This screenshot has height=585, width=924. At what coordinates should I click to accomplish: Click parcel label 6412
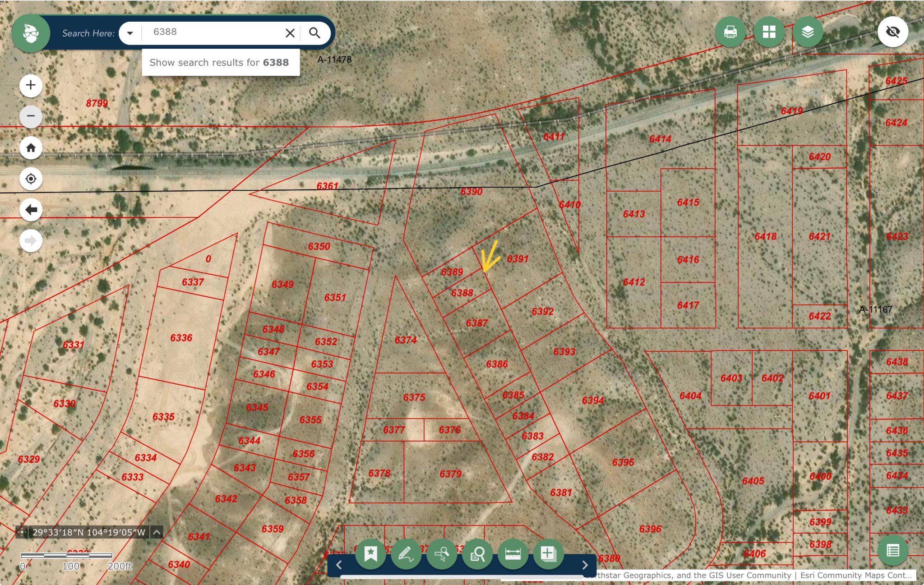[x=634, y=282]
